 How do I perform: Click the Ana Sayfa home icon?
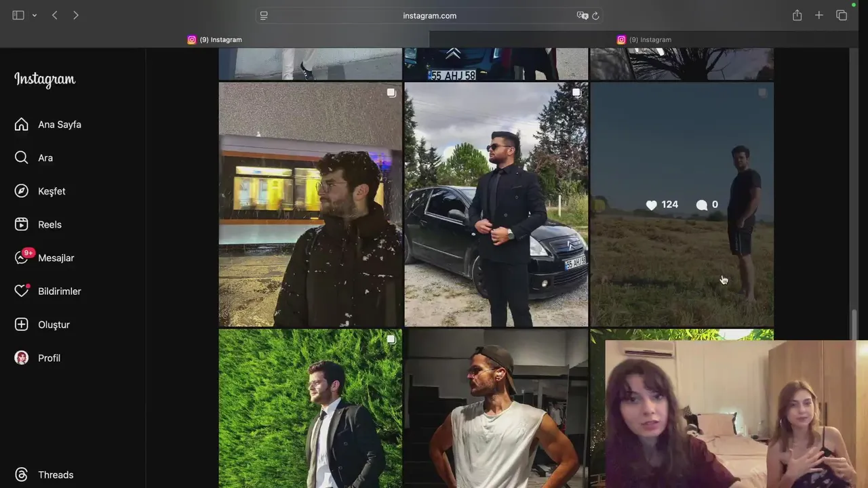[x=22, y=124]
